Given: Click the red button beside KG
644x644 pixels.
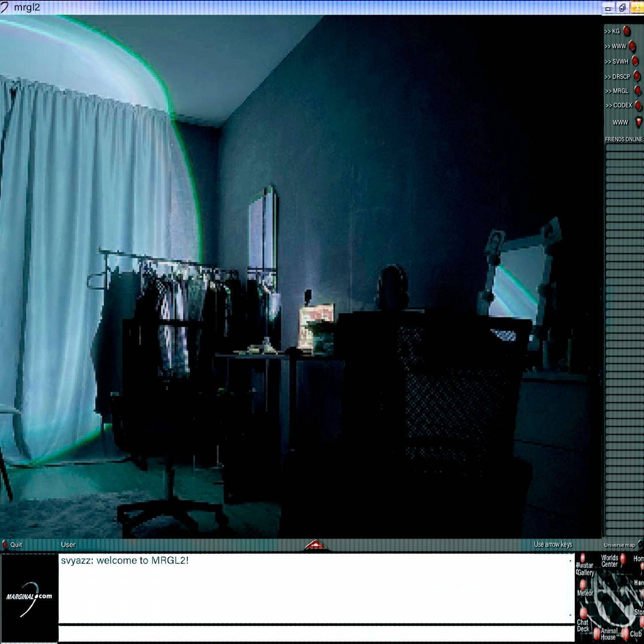Looking at the screenshot, I should (626, 31).
